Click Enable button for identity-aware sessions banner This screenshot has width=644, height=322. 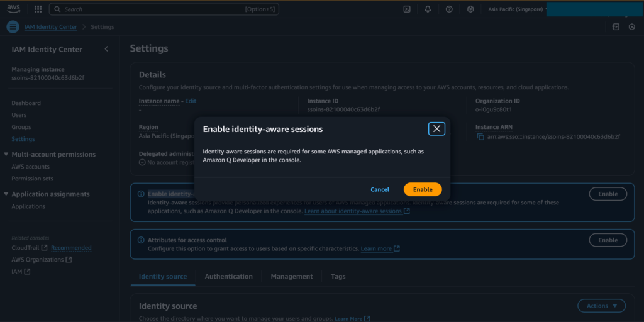[608, 194]
